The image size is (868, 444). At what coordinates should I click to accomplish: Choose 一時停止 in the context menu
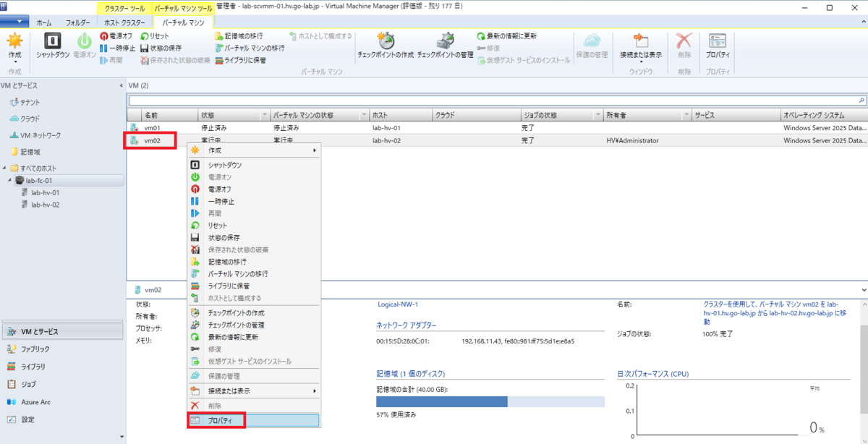tap(254, 201)
